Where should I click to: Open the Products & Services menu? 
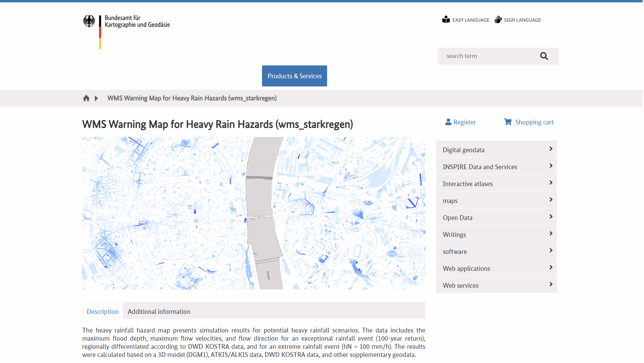[294, 76]
